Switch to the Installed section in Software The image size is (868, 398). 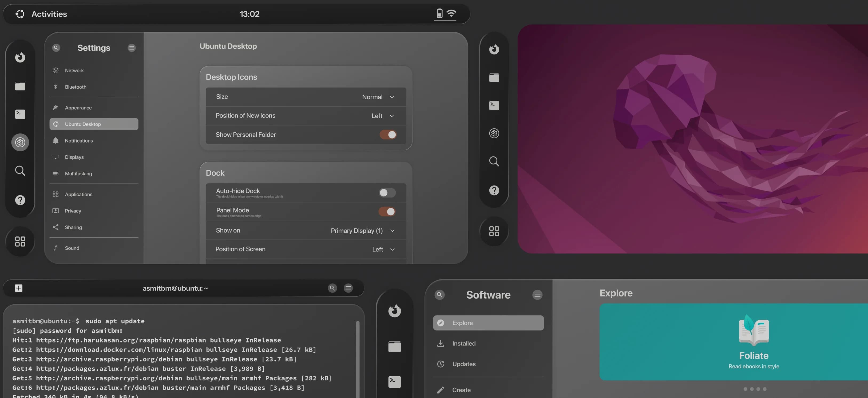[x=464, y=343]
